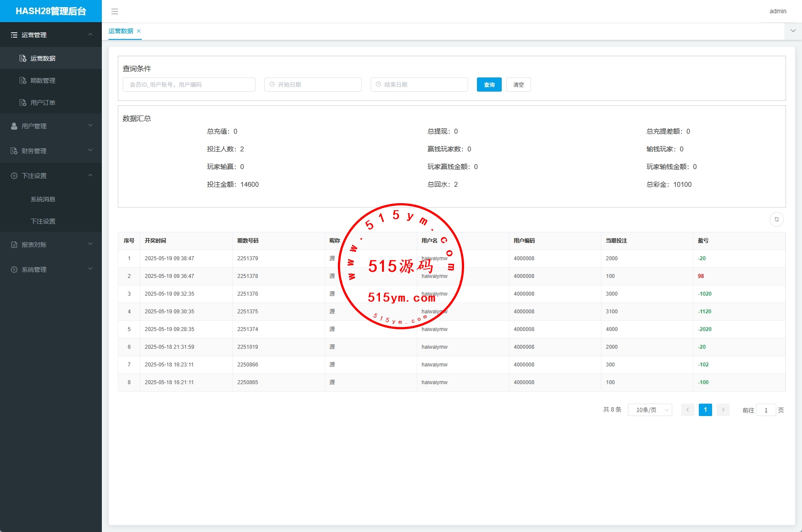
Task: Collapse the 运营管理 menu section
Action: pos(90,35)
